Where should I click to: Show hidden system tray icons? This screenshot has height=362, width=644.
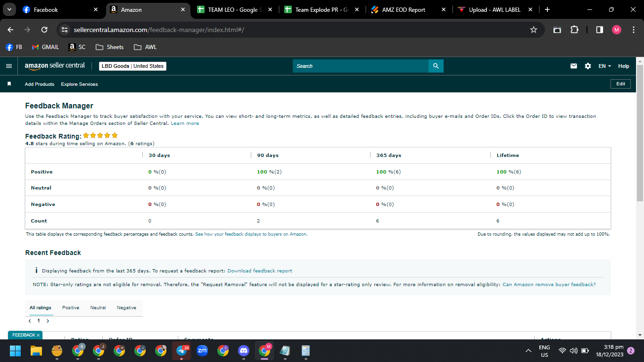pyautogui.click(x=528, y=351)
